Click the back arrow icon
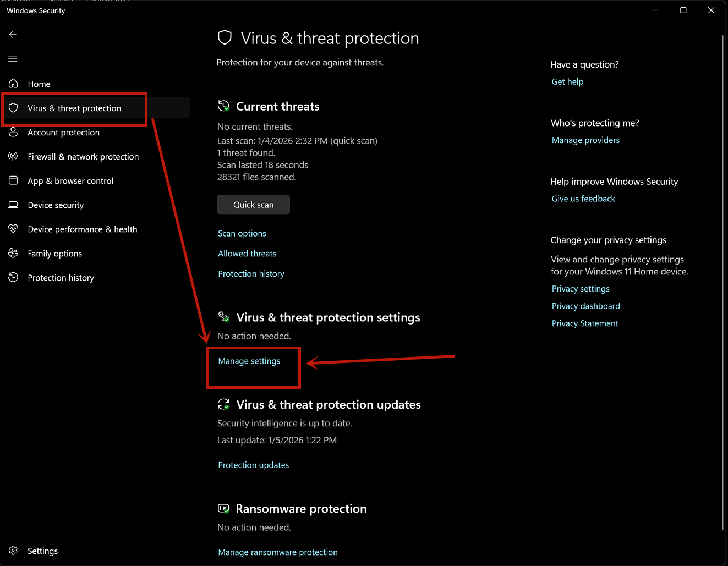The height and width of the screenshot is (566, 728). [13, 35]
